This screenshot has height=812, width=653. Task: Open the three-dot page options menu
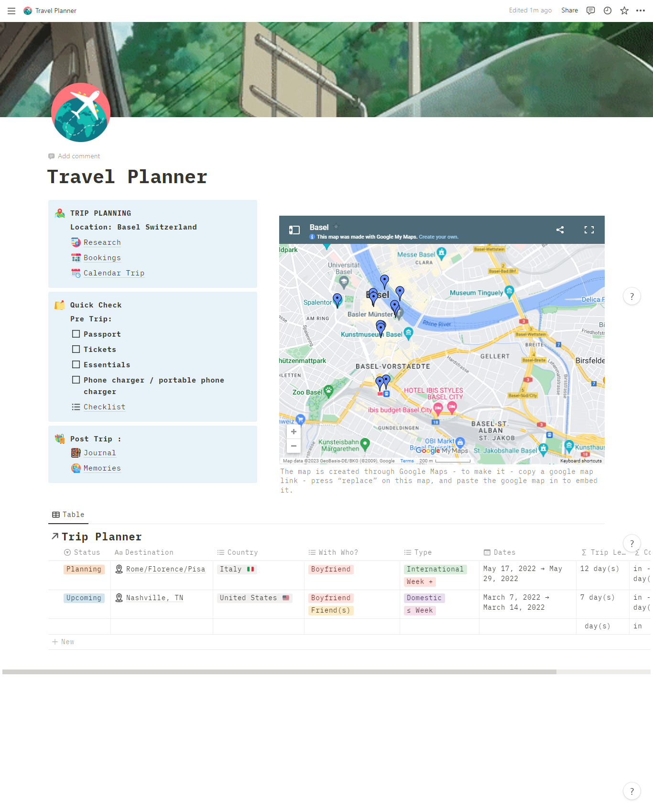click(641, 11)
